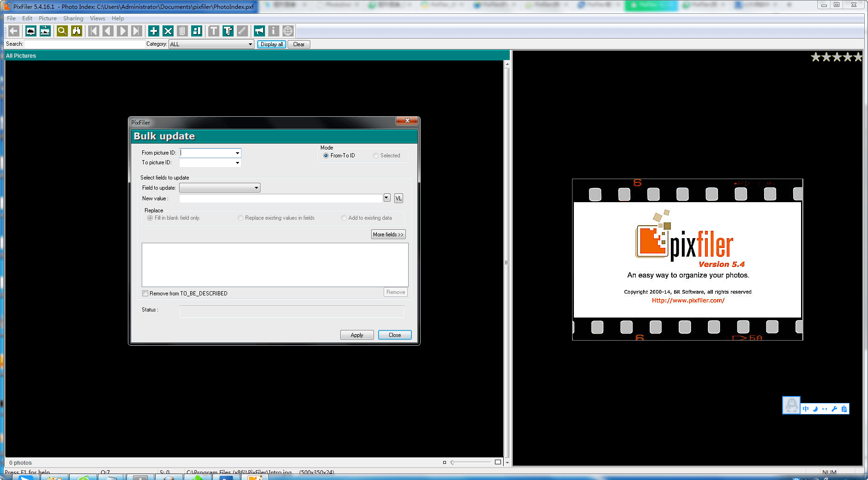The height and width of the screenshot is (480, 868).
Task: Click the paperclip attachment icon
Action: tap(182, 31)
